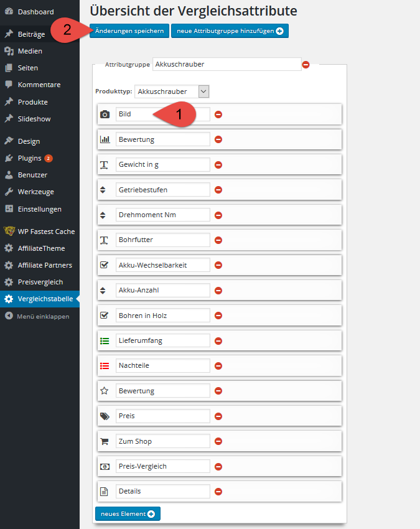Delete the Akku-Anzahl row

(218, 290)
